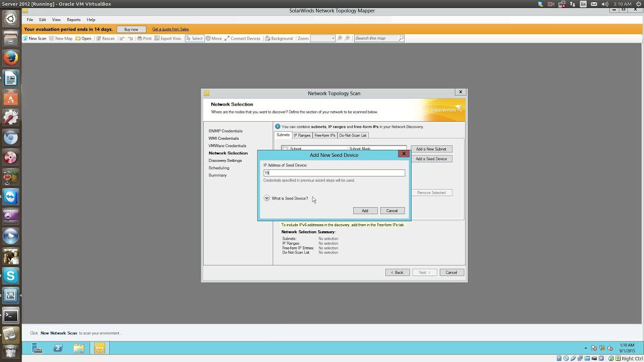The height and width of the screenshot is (362, 644).
Task: Open Firefox from Ubuntu launcher
Action: [11, 58]
